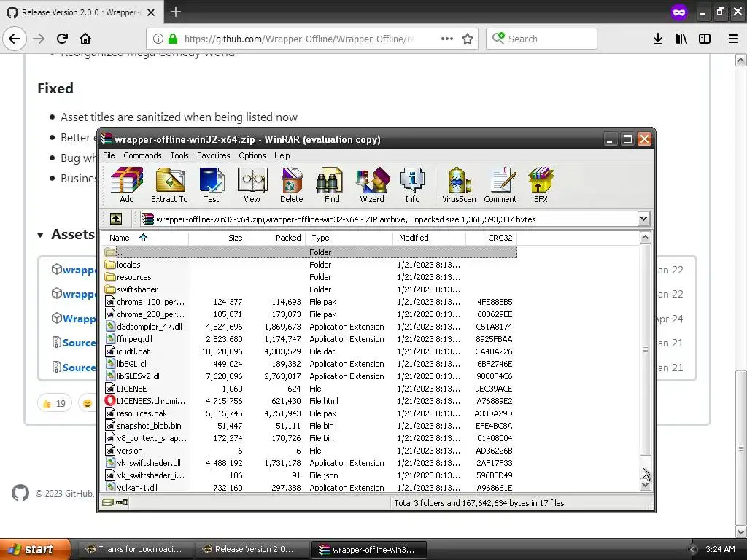Open the browser hamburger menu
The height and width of the screenshot is (560, 747).
coord(733,39)
